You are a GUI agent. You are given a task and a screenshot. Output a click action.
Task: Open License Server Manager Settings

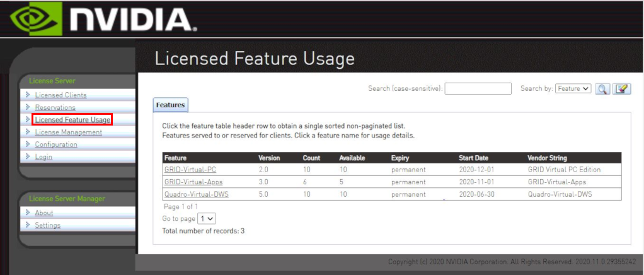(x=48, y=225)
